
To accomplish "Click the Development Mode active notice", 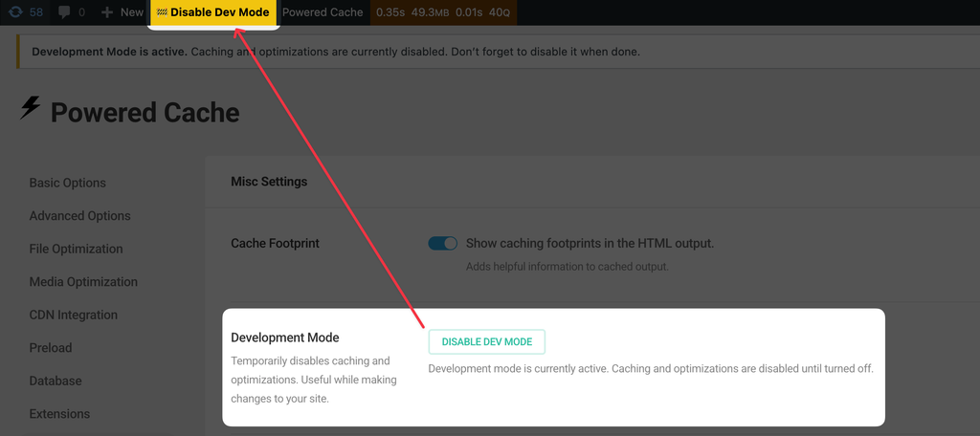I will point(335,52).
